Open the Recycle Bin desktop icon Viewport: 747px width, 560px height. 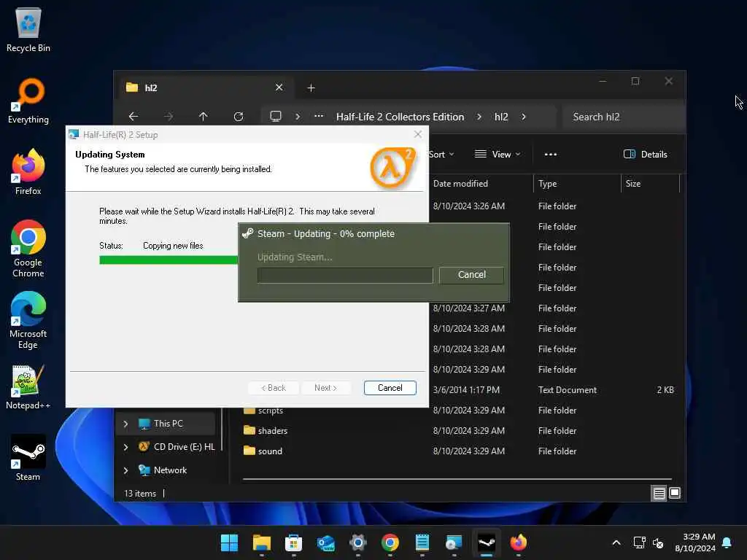(x=28, y=28)
